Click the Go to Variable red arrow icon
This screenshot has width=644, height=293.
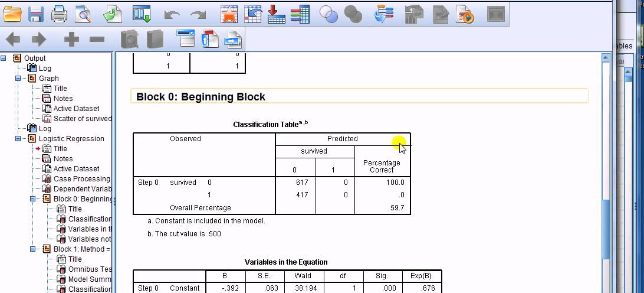[x=276, y=14]
